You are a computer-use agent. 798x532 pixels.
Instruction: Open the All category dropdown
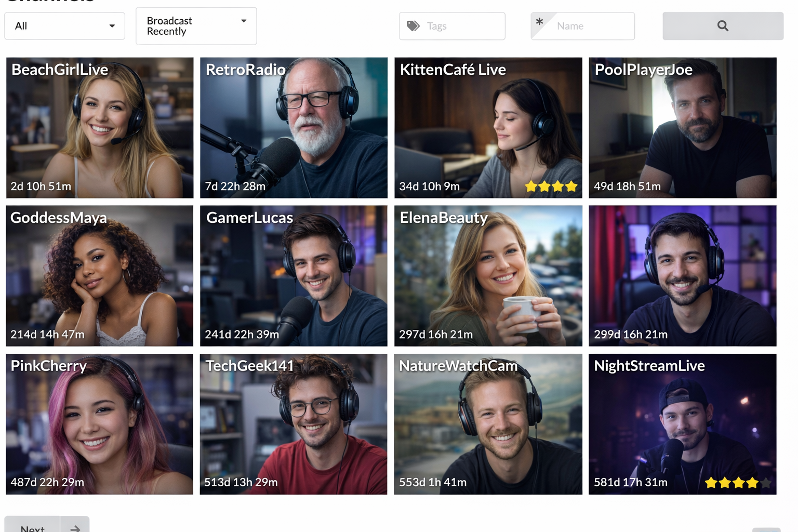(64, 26)
